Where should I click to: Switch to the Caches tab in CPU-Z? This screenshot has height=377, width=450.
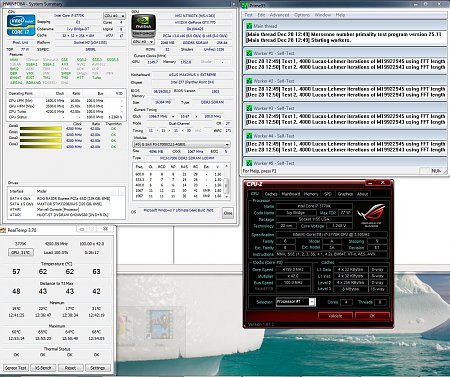tap(271, 194)
